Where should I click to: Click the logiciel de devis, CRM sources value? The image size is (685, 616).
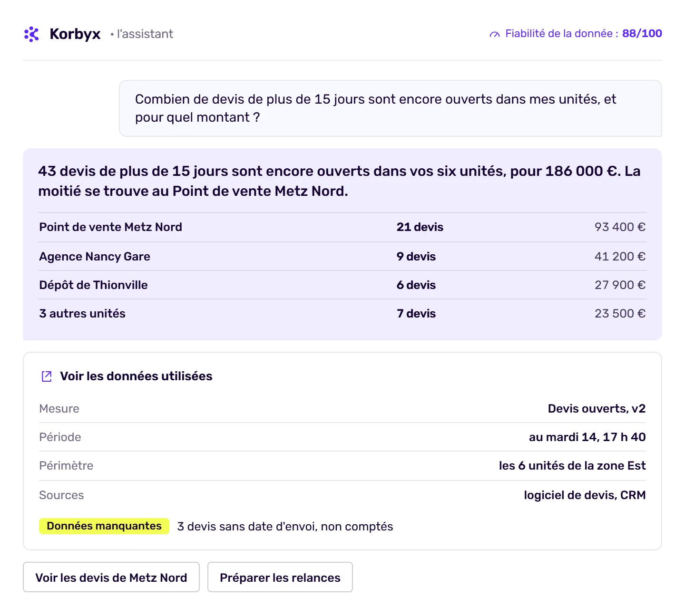tap(585, 495)
